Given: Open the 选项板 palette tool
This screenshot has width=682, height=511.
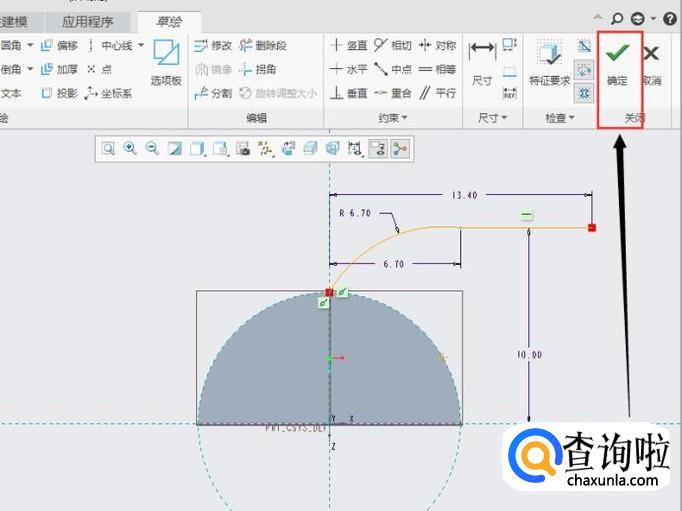Looking at the screenshot, I should tap(166, 62).
